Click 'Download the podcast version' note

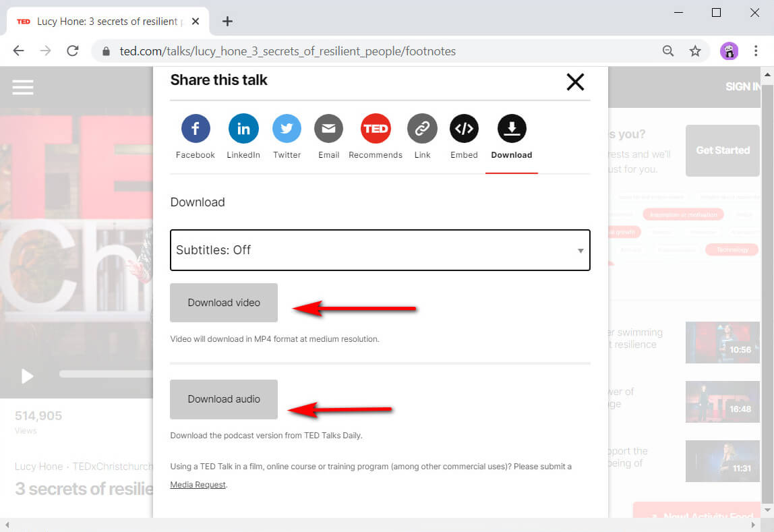[266, 436]
